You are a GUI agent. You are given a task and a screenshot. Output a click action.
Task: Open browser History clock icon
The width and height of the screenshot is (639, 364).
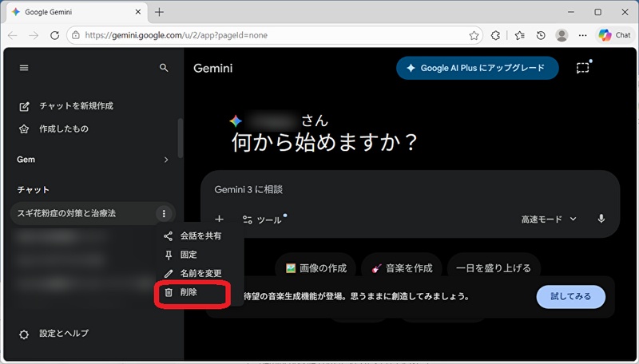[541, 35]
